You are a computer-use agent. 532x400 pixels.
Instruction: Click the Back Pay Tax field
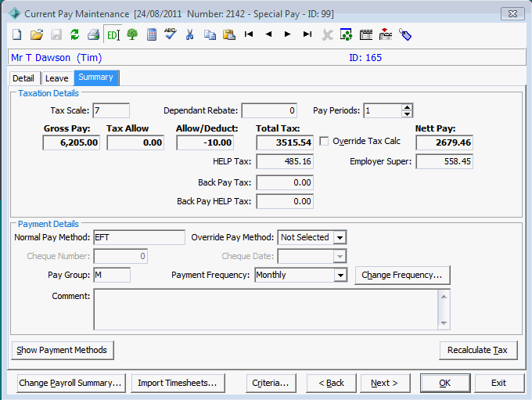pyautogui.click(x=285, y=182)
